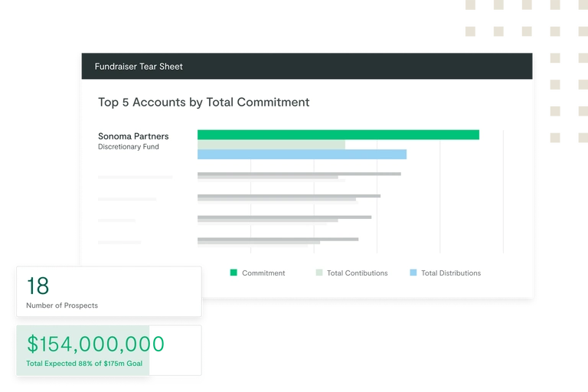Click the $154,000,000 total amount

[90, 344]
